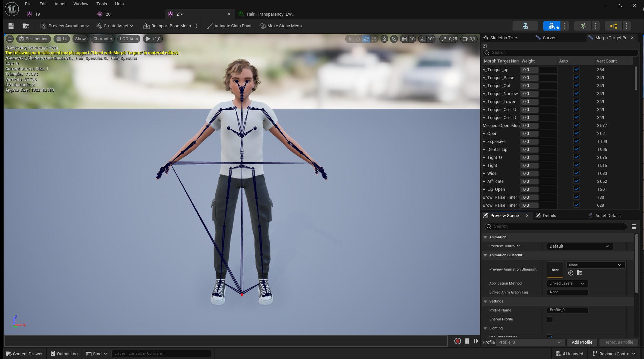The height and width of the screenshot is (359, 644).
Task: Open the Preview Animation dropdown
Action: (x=65, y=26)
